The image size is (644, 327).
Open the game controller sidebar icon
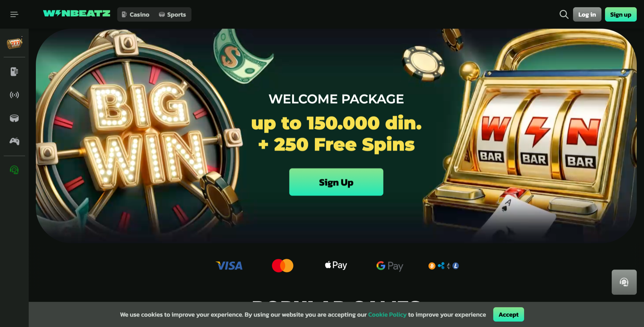[14, 141]
